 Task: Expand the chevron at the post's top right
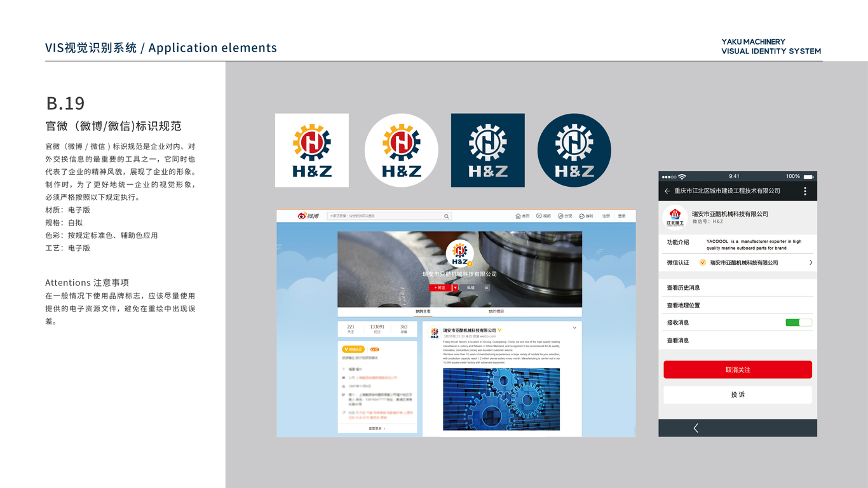click(x=574, y=328)
